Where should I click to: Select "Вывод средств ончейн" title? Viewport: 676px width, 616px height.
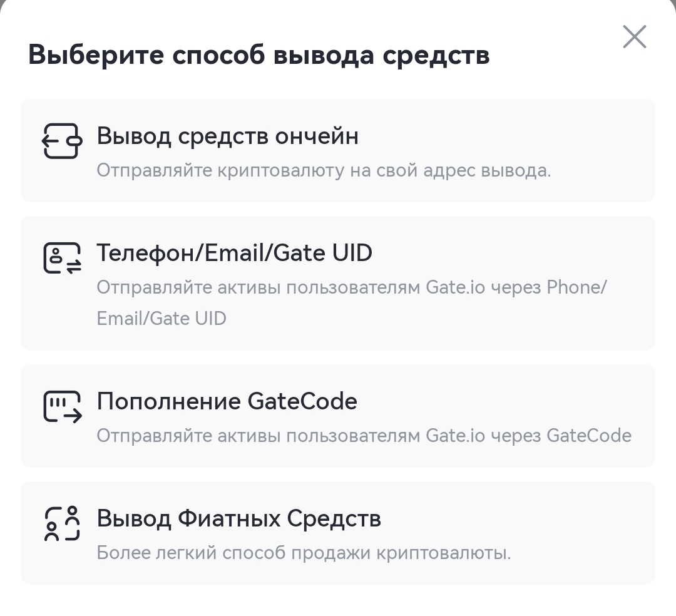pos(227,136)
